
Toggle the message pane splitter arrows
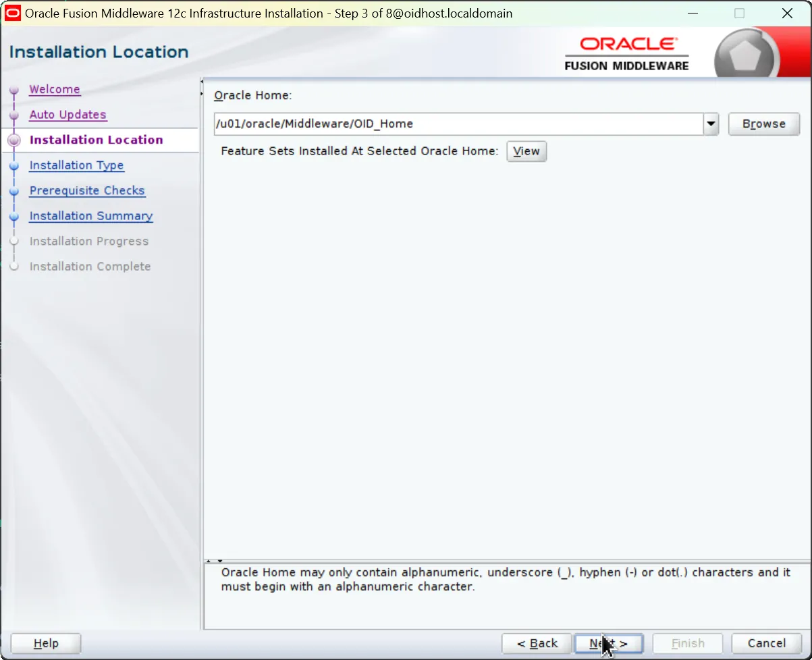(214, 561)
